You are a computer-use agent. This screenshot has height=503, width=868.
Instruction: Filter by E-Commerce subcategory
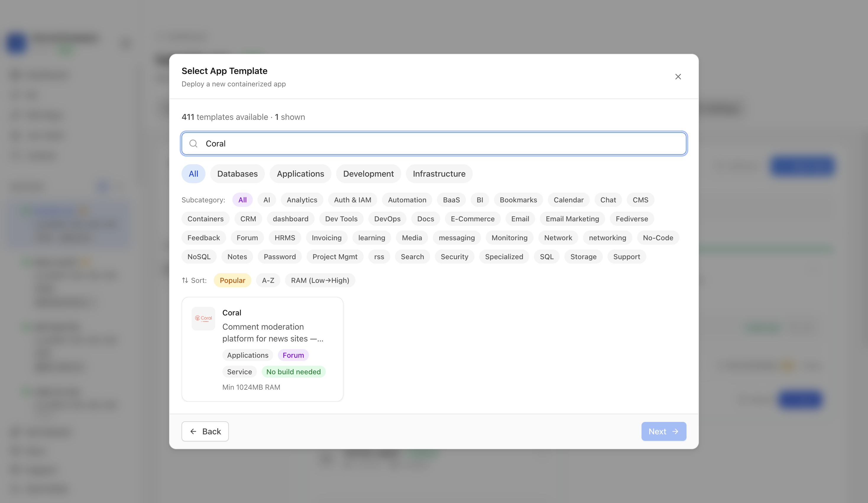472,219
